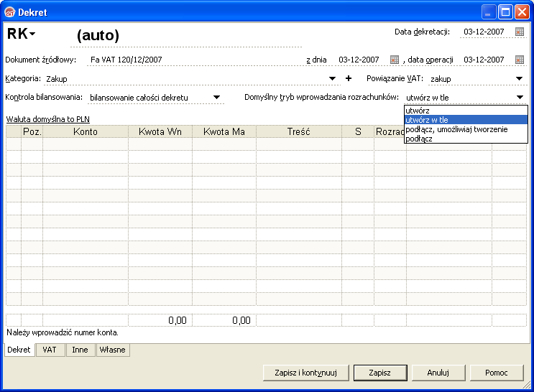Screen dimensions: 534x392
Task: Select 'utwórz' from the dropdown list
Action: click(x=466, y=111)
